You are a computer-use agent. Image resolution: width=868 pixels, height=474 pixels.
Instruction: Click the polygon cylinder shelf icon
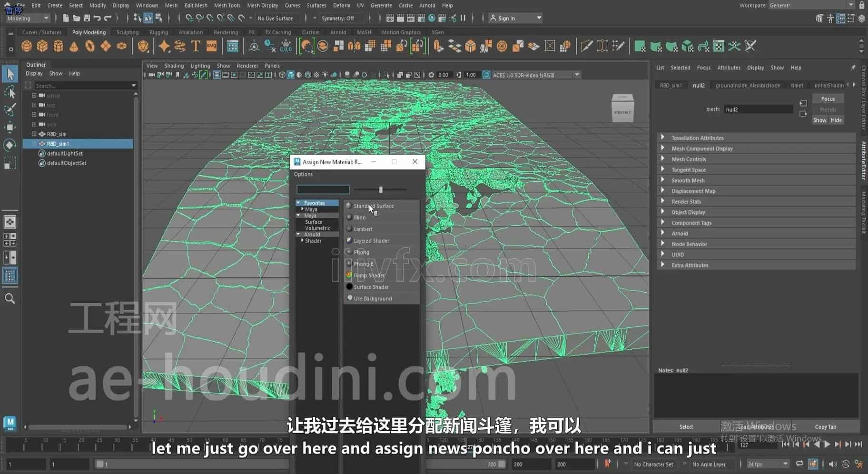coord(58,46)
